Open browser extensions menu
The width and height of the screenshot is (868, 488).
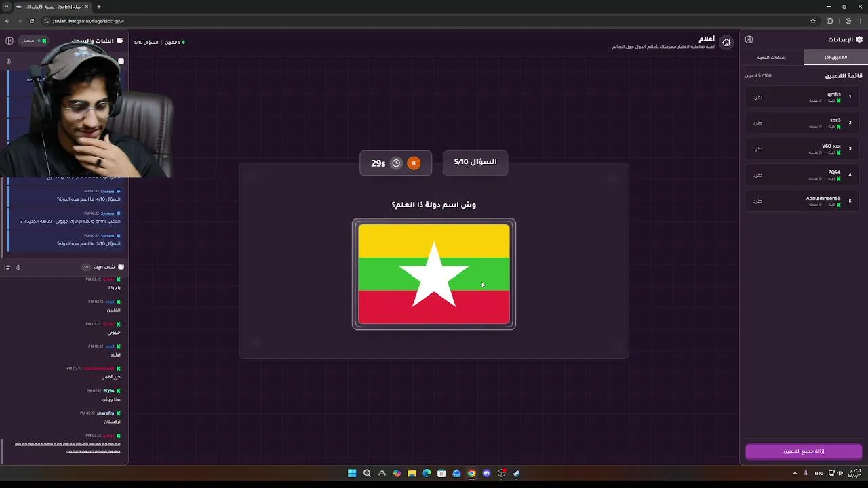pyautogui.click(x=830, y=21)
